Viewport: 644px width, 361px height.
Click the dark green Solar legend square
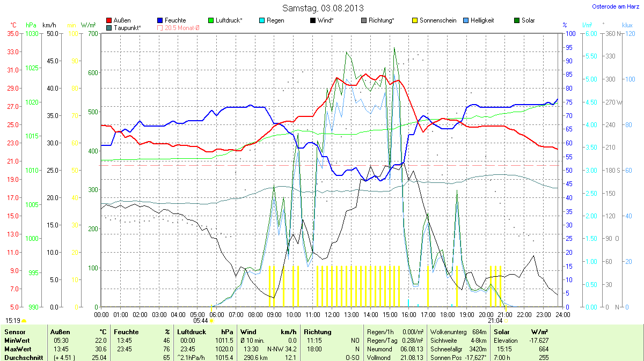pyautogui.click(x=517, y=20)
